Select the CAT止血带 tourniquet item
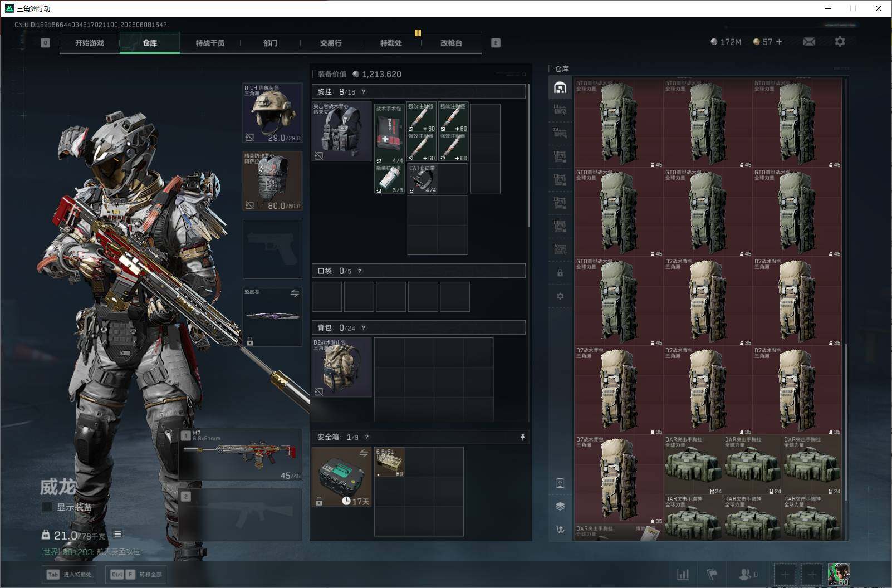This screenshot has width=892, height=588. pos(422,179)
